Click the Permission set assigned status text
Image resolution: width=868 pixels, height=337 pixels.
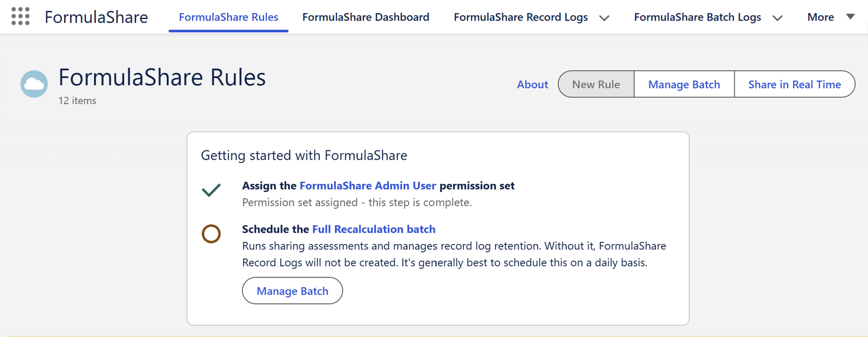[x=357, y=202]
